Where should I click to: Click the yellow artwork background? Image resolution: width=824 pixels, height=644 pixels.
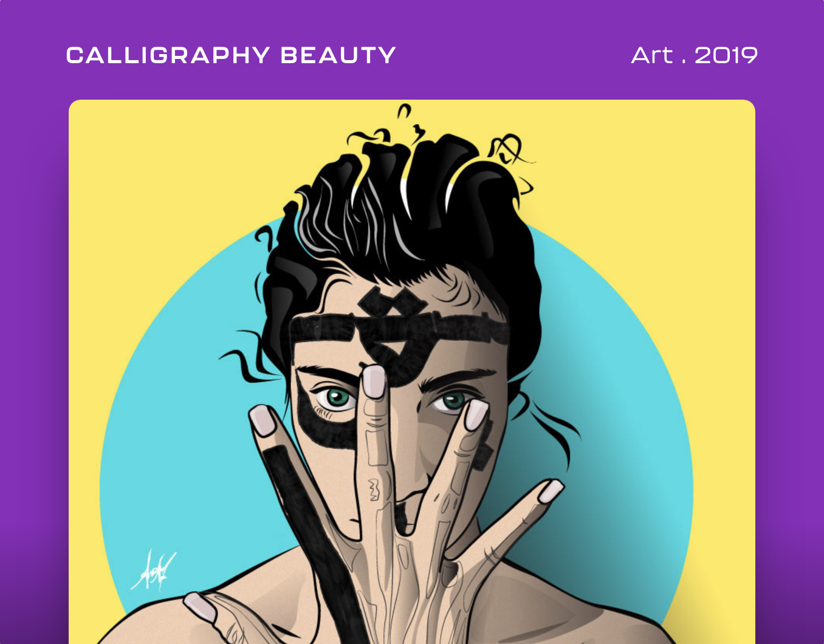[x=699, y=182]
